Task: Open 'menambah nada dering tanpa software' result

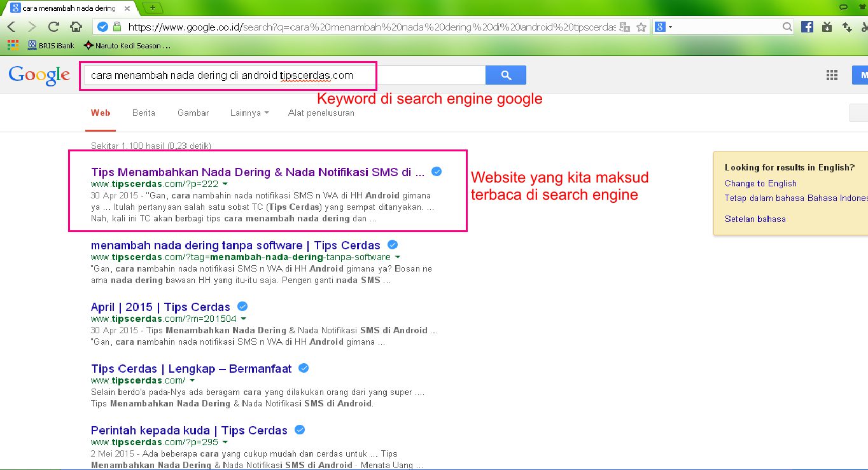Action: [235, 245]
